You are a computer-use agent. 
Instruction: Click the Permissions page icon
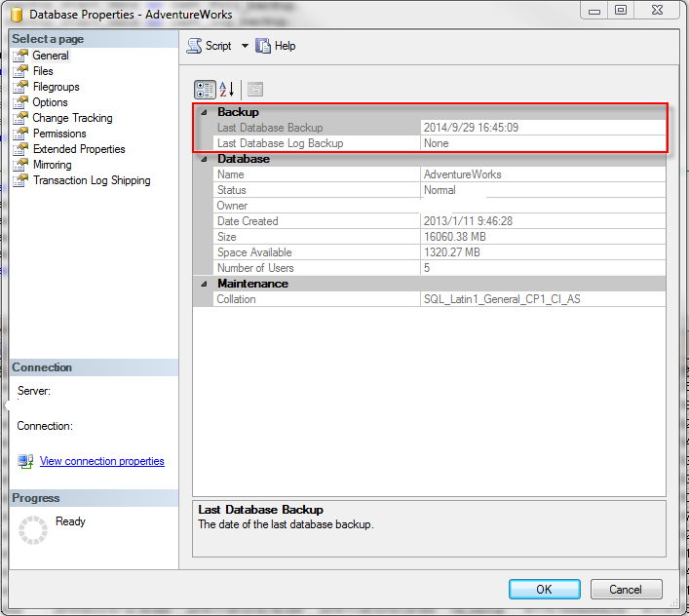coord(20,134)
